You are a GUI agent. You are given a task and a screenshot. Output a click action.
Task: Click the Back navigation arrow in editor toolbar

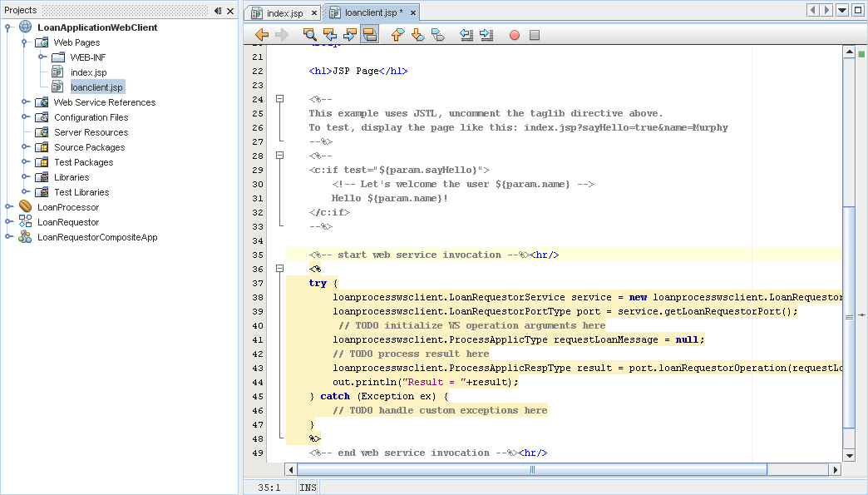coord(262,35)
